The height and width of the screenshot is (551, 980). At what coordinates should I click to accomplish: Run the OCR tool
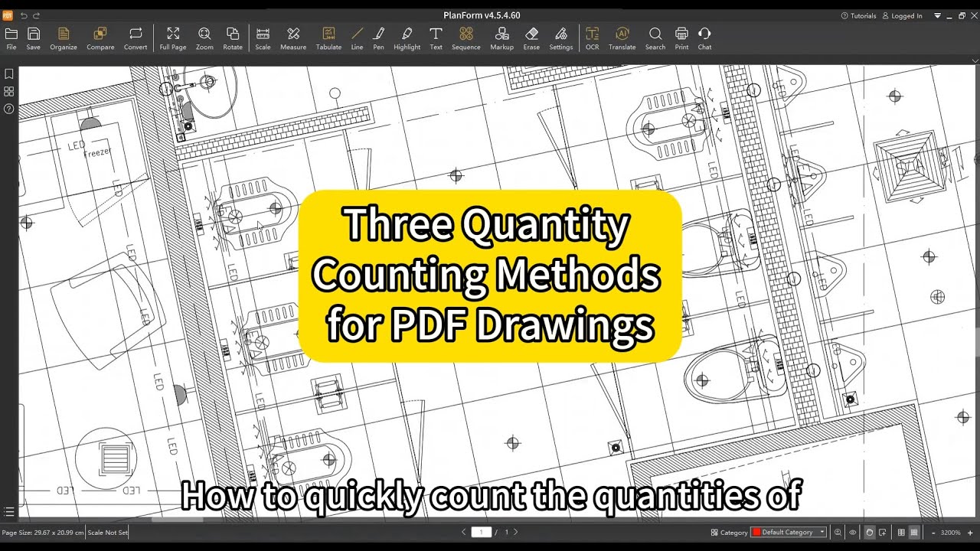coord(592,38)
